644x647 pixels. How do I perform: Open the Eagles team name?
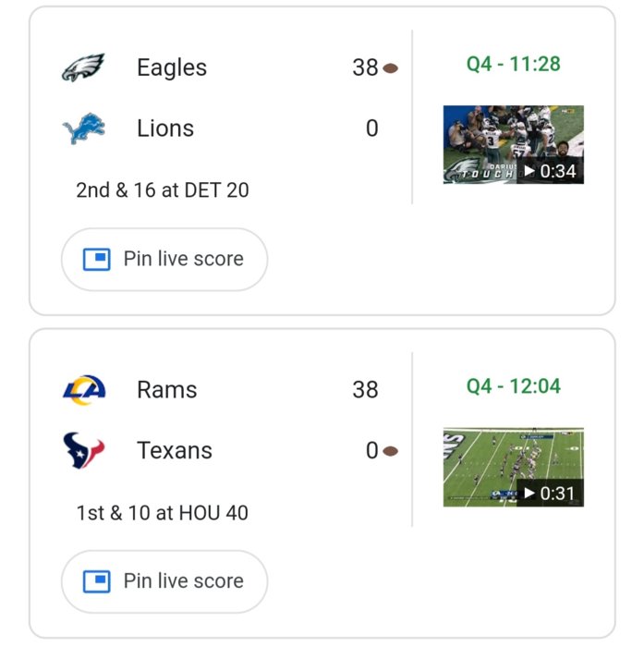pos(172,67)
